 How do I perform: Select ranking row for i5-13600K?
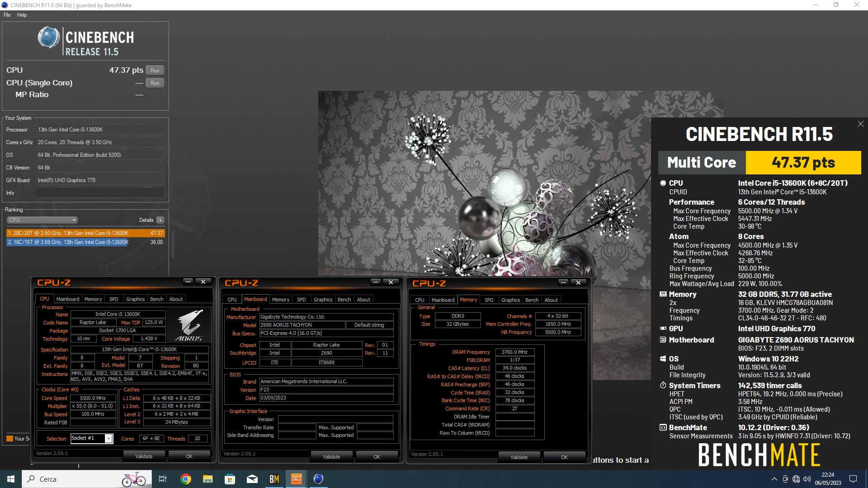point(85,233)
